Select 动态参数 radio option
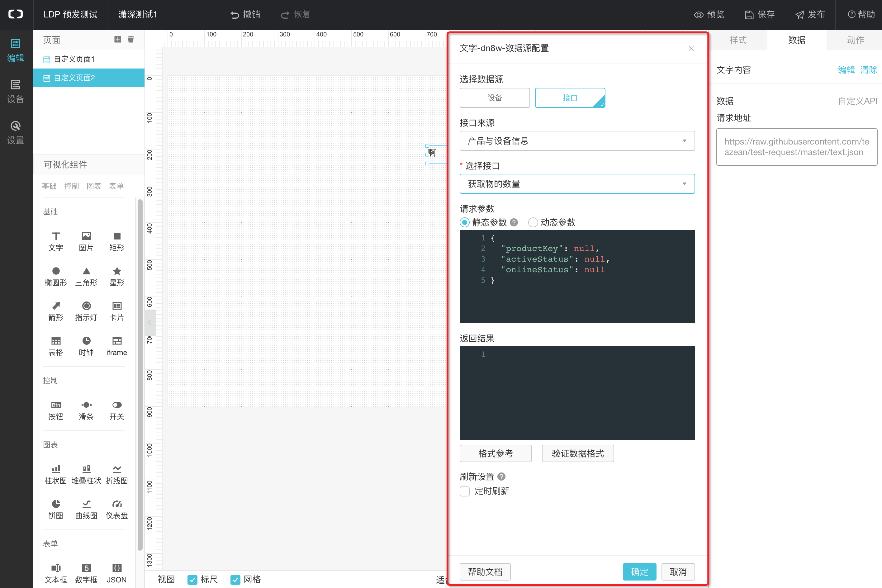This screenshot has width=882, height=588. [x=533, y=222]
